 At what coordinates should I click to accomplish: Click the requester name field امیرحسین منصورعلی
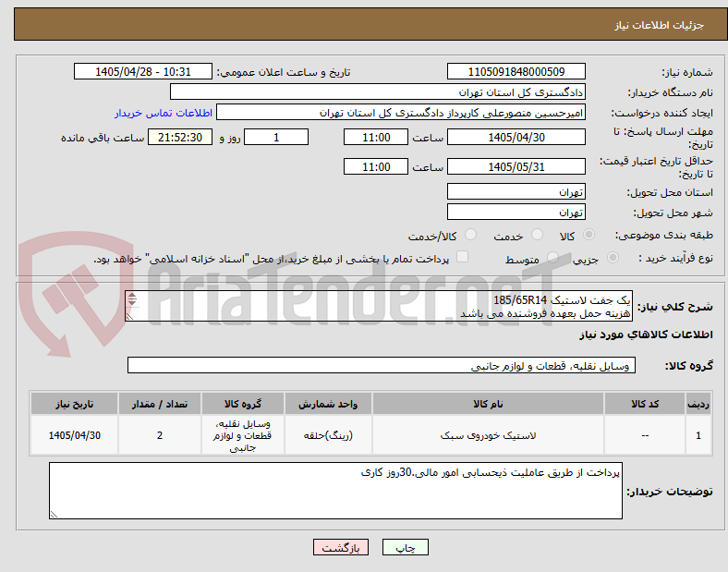[x=401, y=113]
